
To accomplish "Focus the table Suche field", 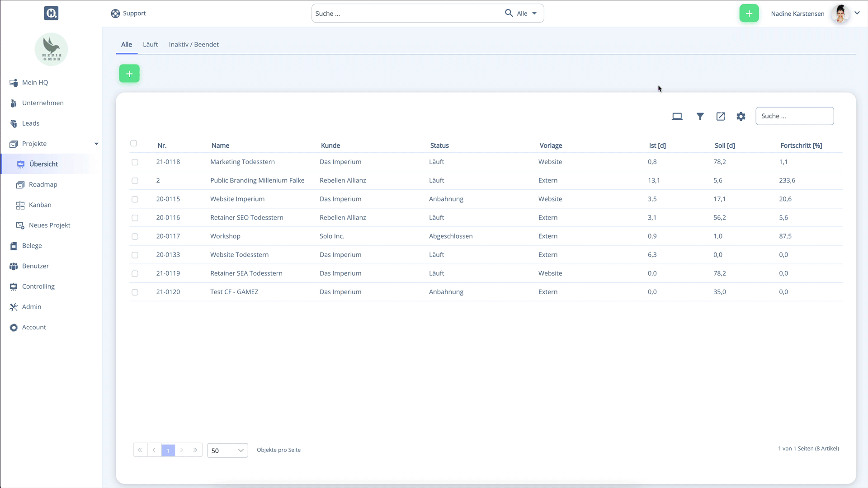I will (794, 116).
